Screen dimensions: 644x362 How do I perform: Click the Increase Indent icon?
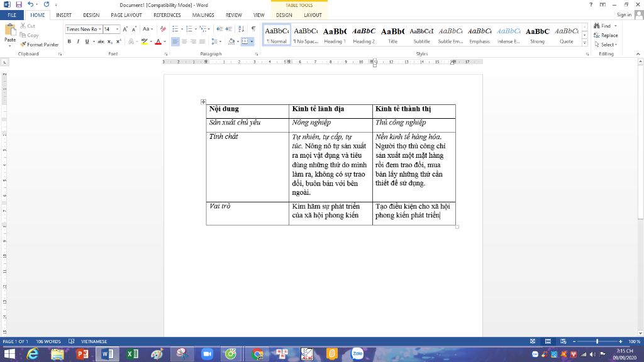[x=229, y=29]
